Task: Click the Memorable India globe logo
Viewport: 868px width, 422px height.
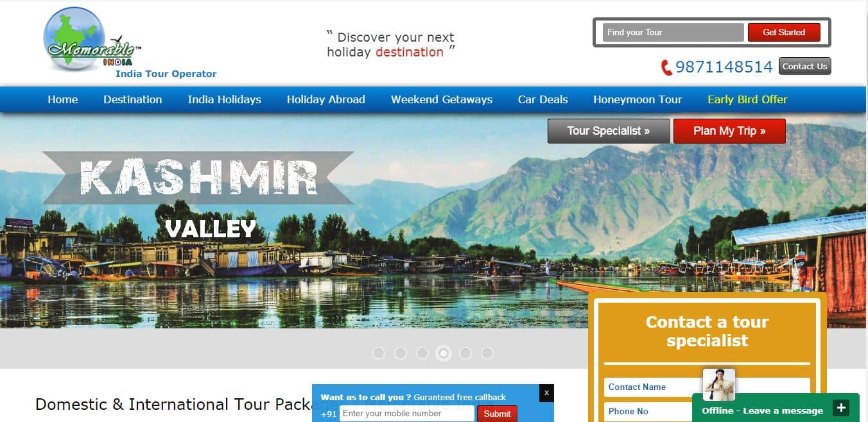Action: tap(90, 40)
